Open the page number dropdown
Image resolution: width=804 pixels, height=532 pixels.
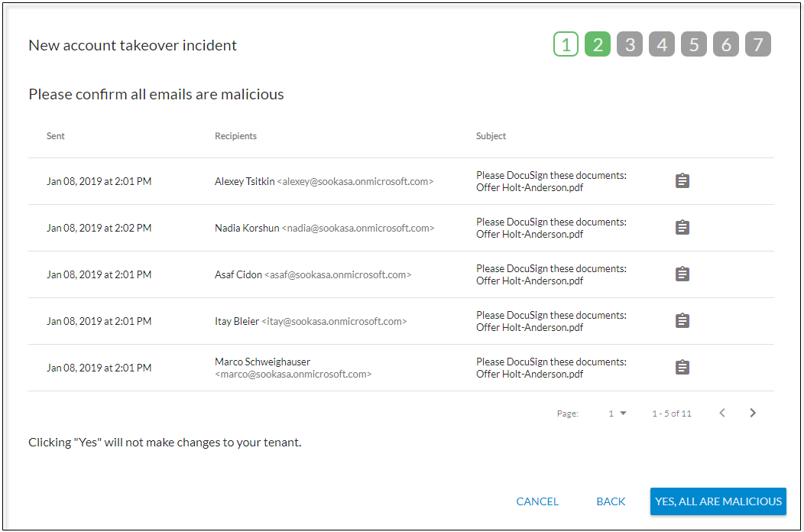click(x=618, y=413)
